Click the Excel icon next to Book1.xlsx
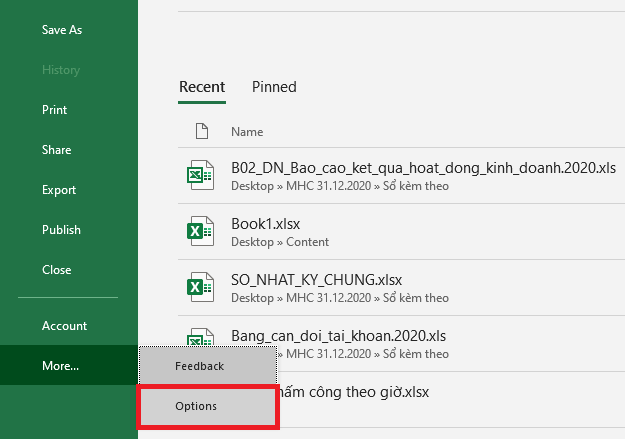 coord(201,232)
